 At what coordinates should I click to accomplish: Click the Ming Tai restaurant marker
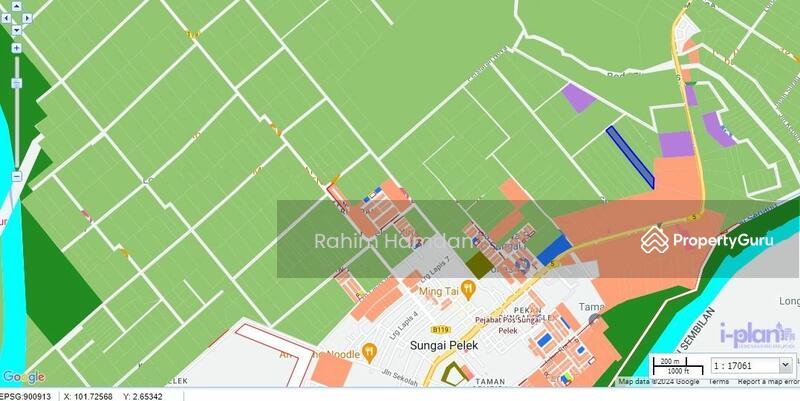pos(467,290)
